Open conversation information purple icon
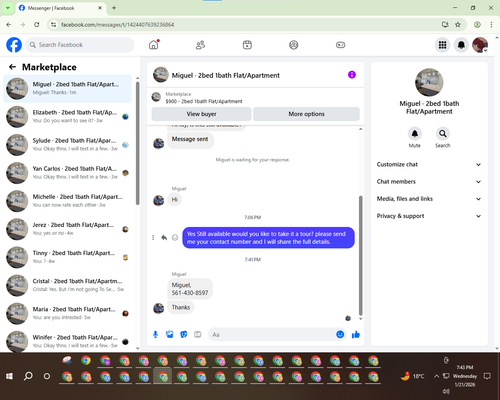500x400 pixels. pos(352,75)
